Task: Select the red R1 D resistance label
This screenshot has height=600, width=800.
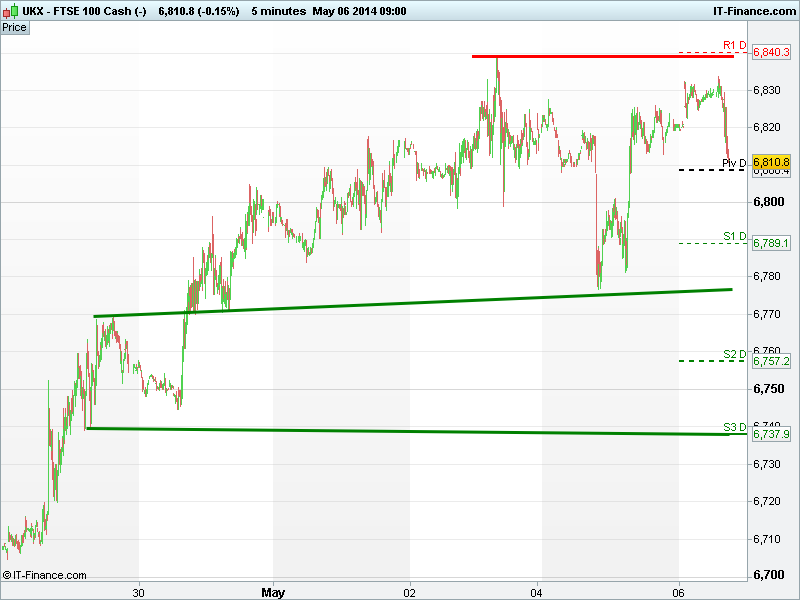Action: click(x=735, y=45)
